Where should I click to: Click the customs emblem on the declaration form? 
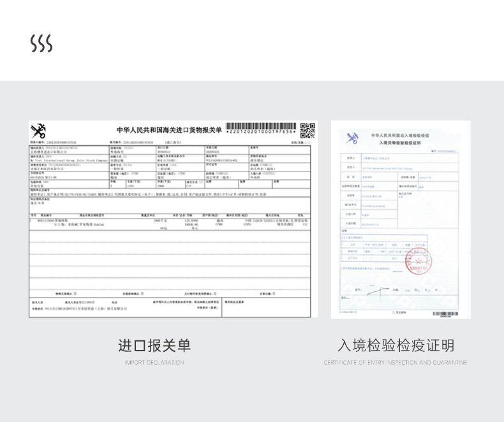38,131
